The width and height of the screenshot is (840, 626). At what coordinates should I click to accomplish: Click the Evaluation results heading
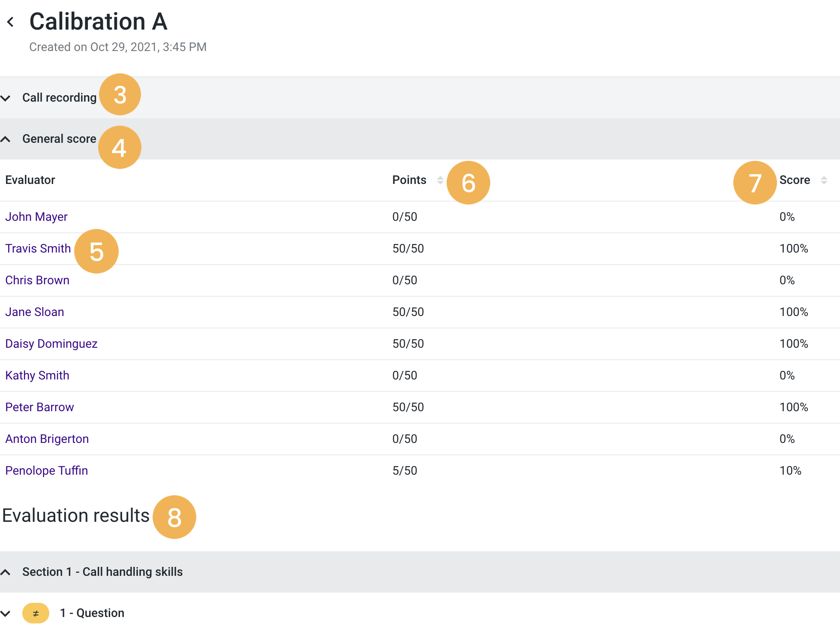pos(76,516)
